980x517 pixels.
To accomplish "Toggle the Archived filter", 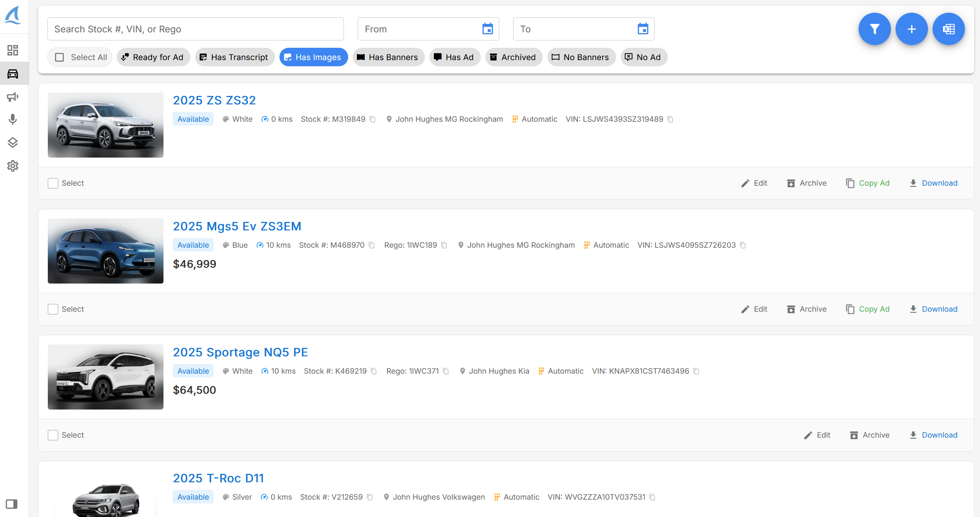I will coord(514,57).
